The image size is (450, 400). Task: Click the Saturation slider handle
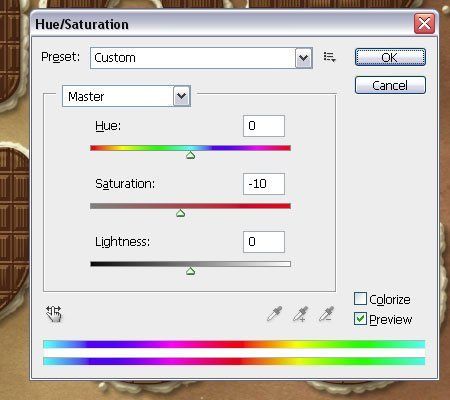coord(180,213)
